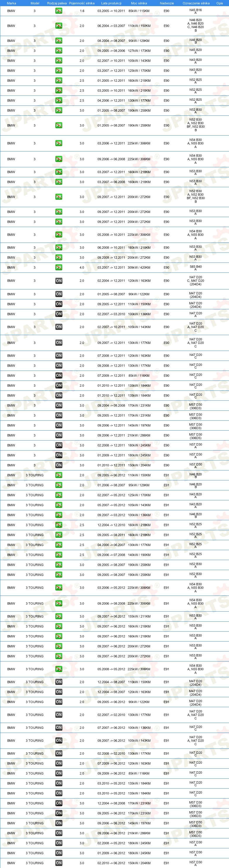Click PB icon in Touring 05.2007 -> 05.2012 row
The height and width of the screenshot is (868, 229).
pyautogui.click(x=59, y=505)
